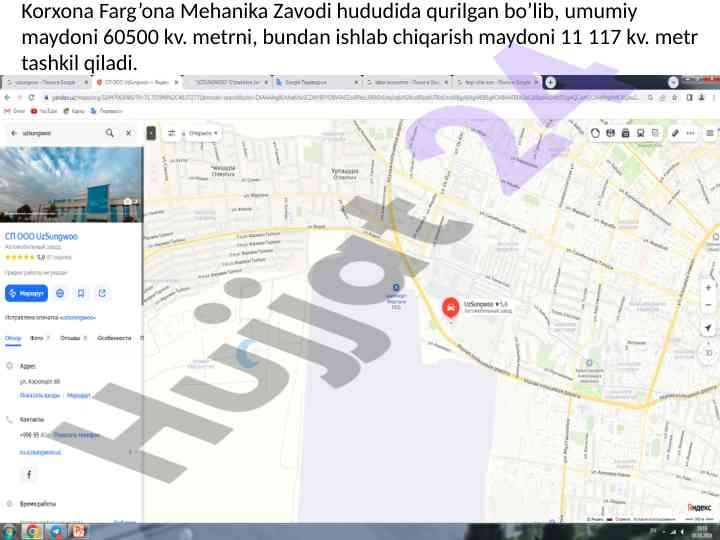Image resolution: width=720 pixels, height=540 pixels.
Task: Click the share icon next to the bookmark
Action: click(x=101, y=293)
